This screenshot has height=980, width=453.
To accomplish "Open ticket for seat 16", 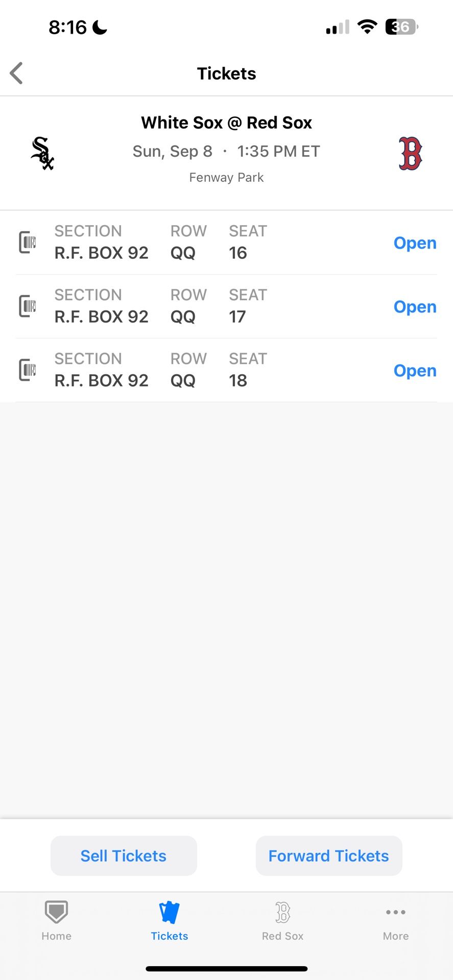I will click(x=415, y=243).
